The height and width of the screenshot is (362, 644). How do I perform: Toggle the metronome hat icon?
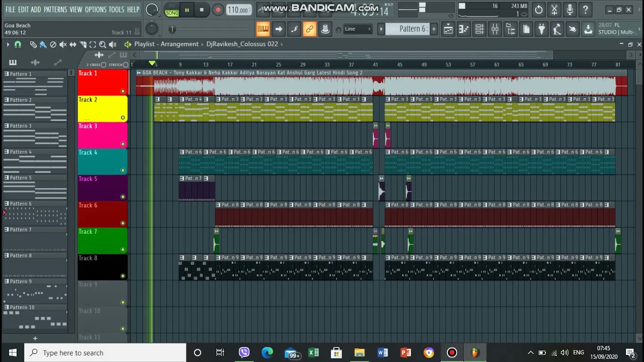[x=325, y=29]
